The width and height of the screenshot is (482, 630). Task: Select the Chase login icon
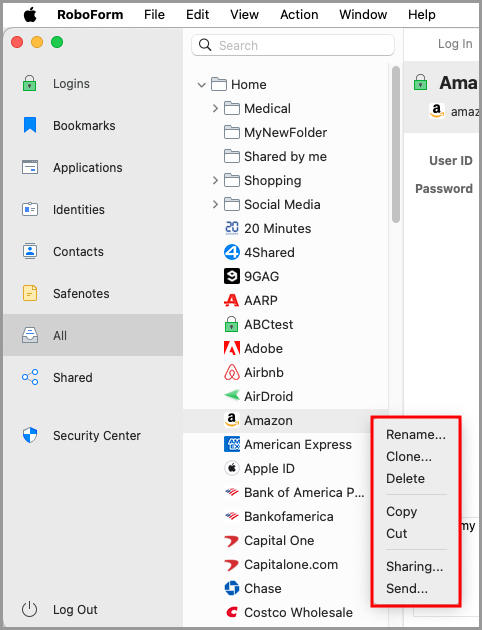coord(232,588)
